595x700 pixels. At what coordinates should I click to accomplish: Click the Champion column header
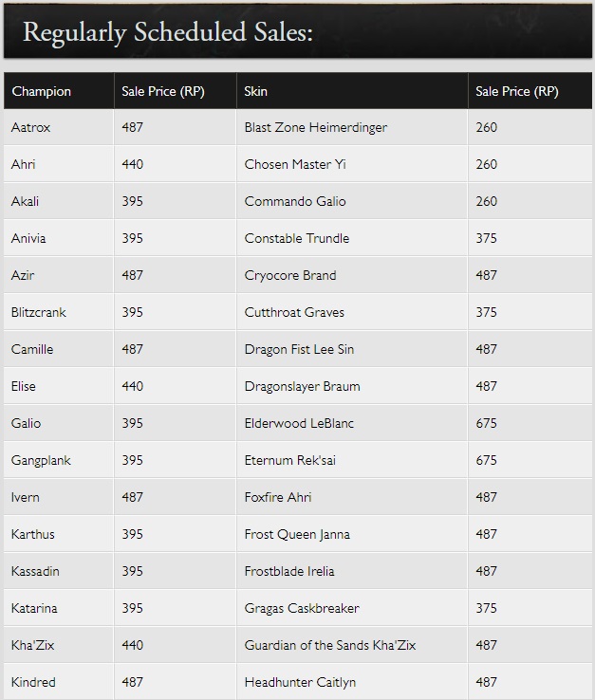click(41, 92)
